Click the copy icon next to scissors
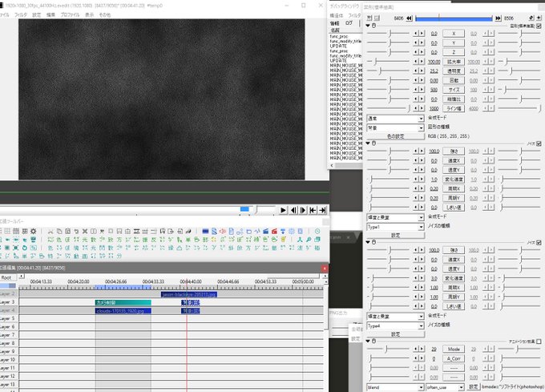The width and height of the screenshot is (545, 392). [x=59, y=231]
